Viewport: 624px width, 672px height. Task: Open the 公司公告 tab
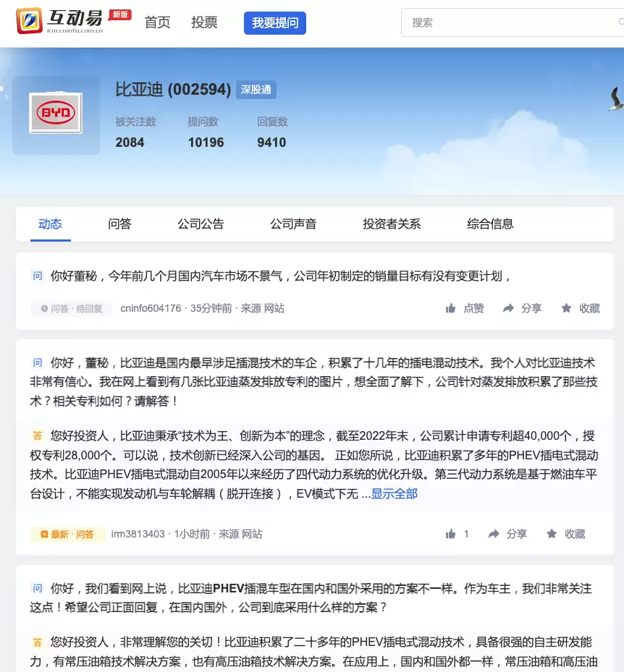pyautogui.click(x=201, y=224)
